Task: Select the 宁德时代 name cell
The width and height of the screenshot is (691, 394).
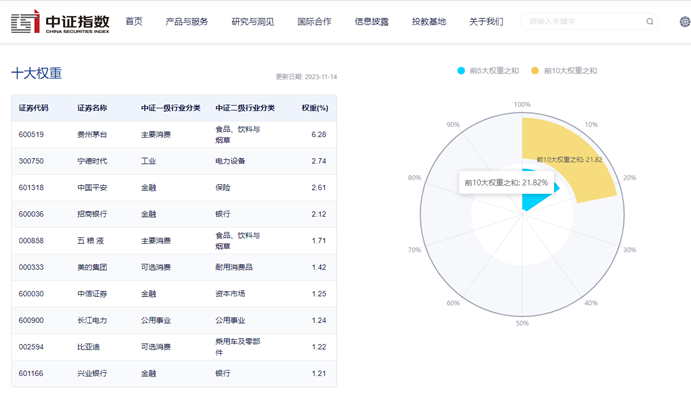Action: [92, 161]
